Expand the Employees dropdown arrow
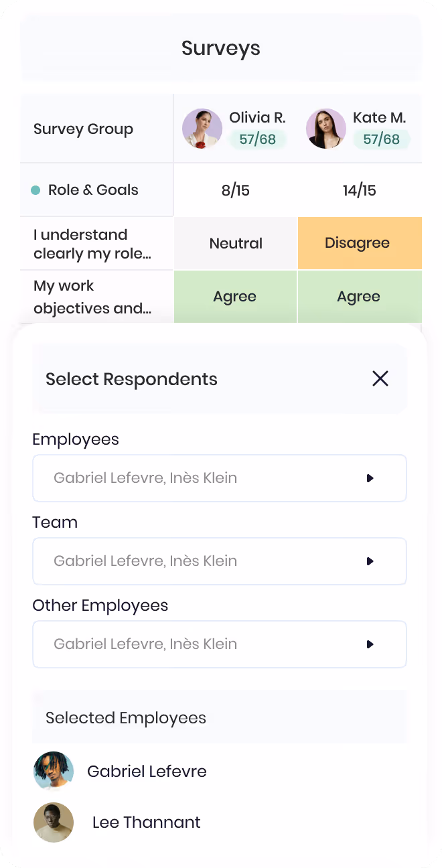 [370, 478]
